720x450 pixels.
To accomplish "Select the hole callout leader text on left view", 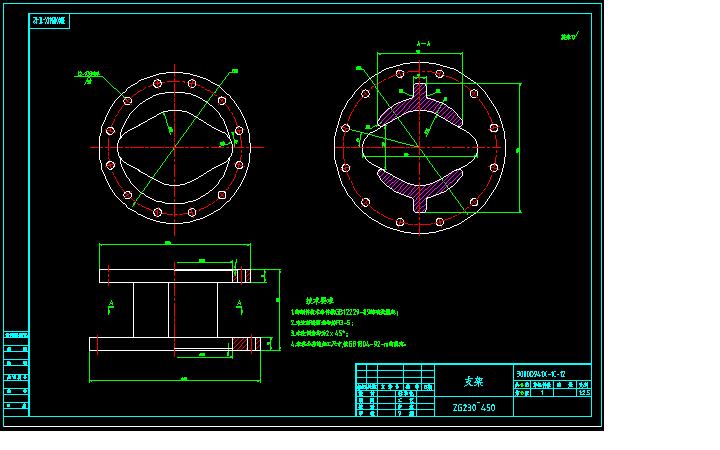I will 90,74.
